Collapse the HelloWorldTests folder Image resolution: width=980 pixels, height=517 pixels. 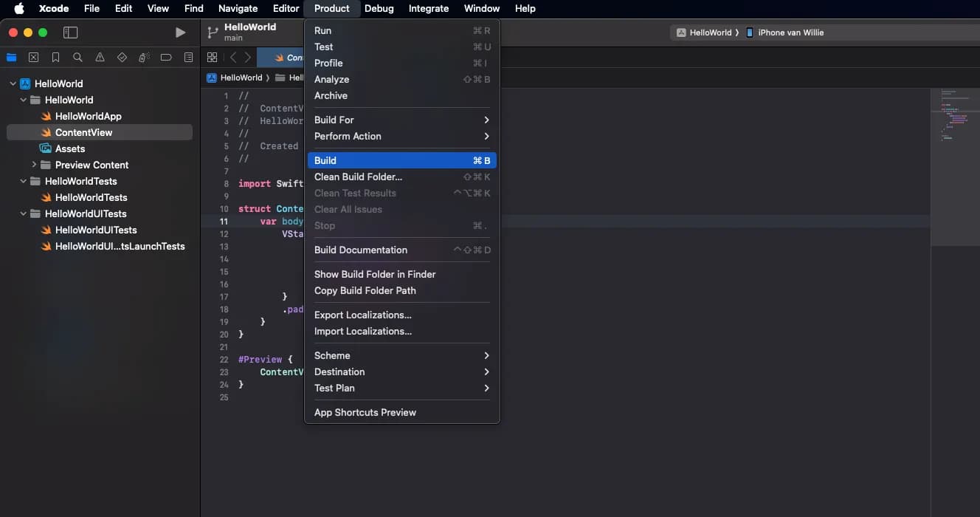click(24, 181)
